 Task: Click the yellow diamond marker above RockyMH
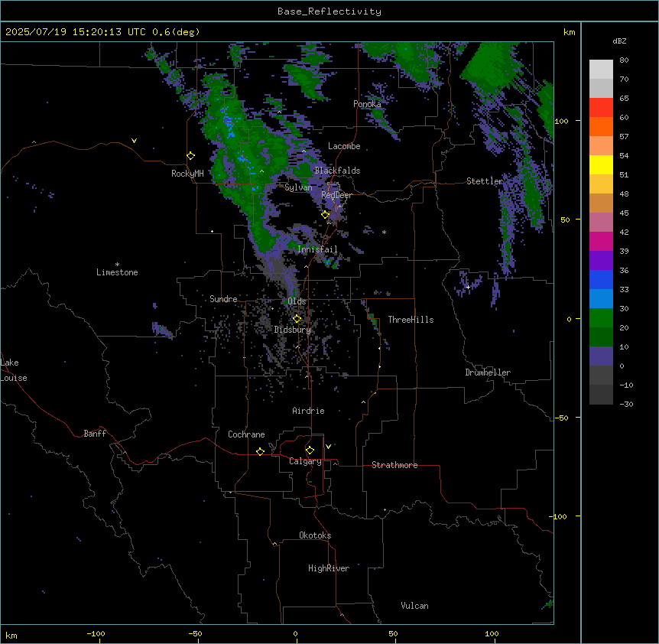click(x=190, y=156)
